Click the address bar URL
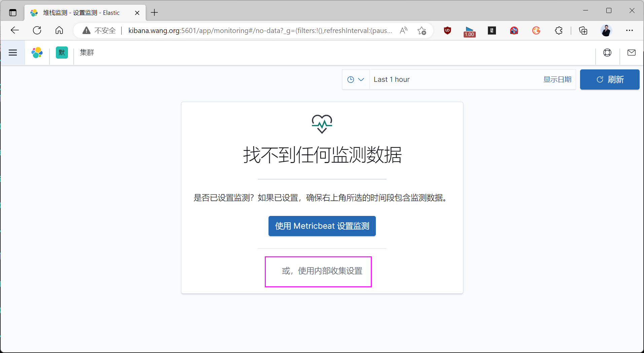This screenshot has width=644, height=353. (260, 31)
